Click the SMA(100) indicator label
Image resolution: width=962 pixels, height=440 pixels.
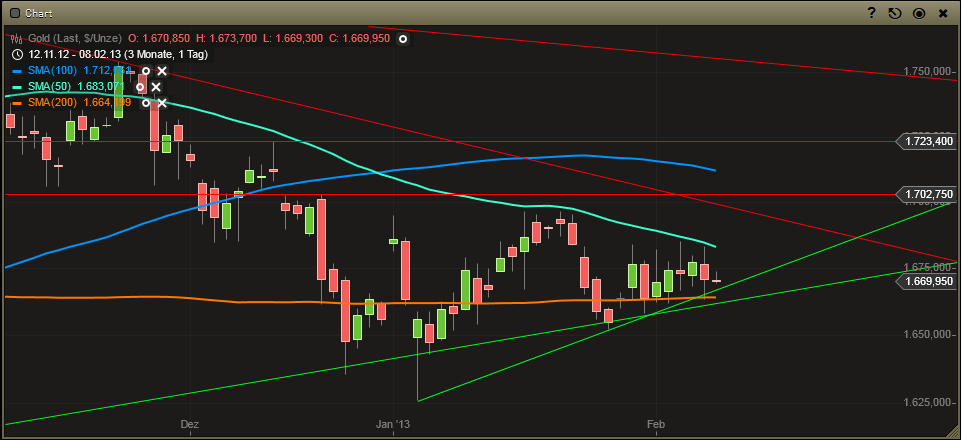coord(53,71)
